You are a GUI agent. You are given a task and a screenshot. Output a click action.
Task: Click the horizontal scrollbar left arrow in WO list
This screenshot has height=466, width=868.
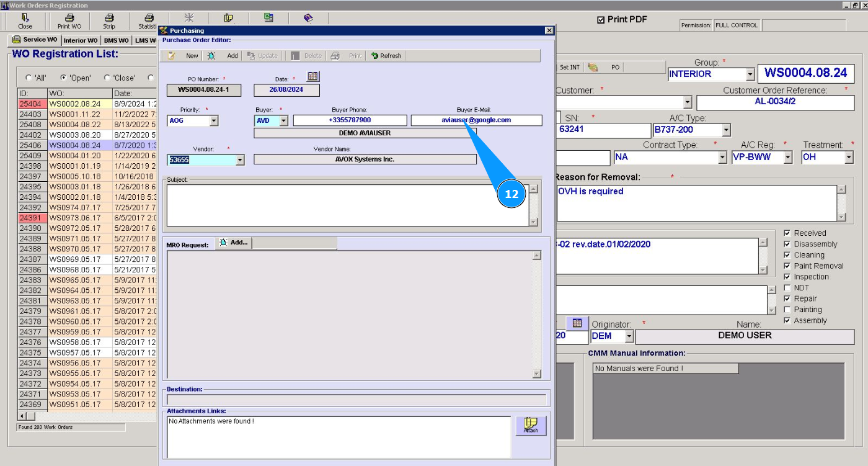coord(22,416)
